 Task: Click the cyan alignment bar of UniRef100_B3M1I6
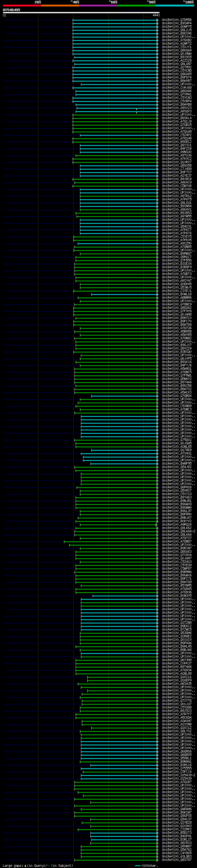124,765
